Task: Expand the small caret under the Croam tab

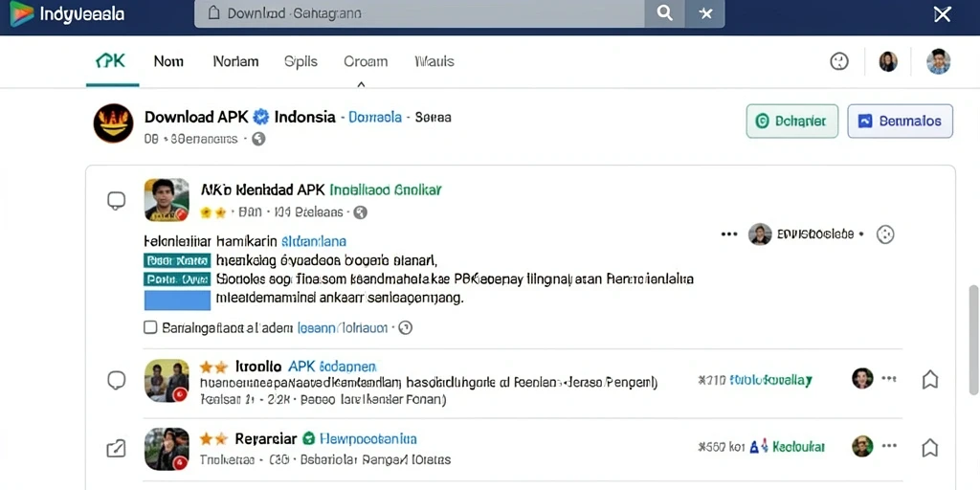Action: tap(361, 84)
